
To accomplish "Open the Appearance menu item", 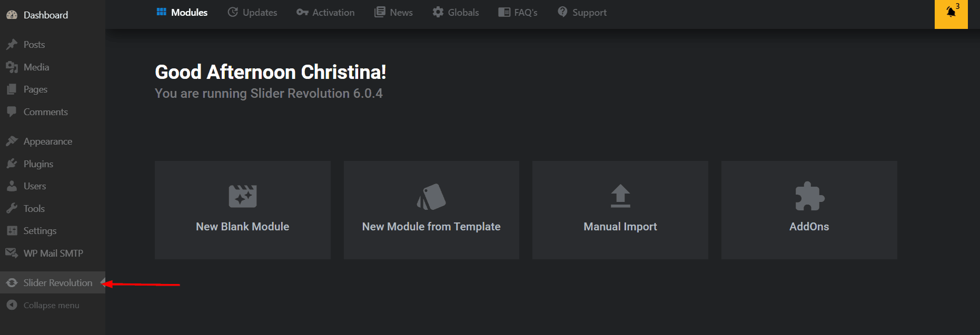I will coord(53,141).
